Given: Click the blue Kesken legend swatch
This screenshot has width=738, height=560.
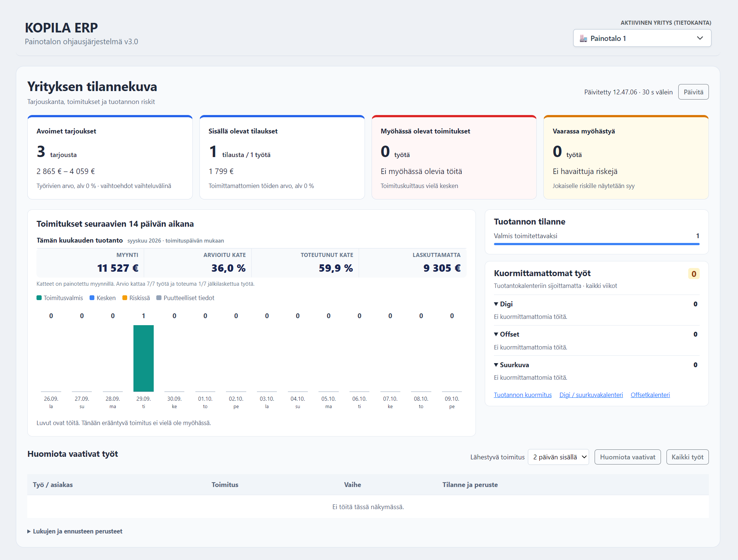Looking at the screenshot, I should [92, 298].
